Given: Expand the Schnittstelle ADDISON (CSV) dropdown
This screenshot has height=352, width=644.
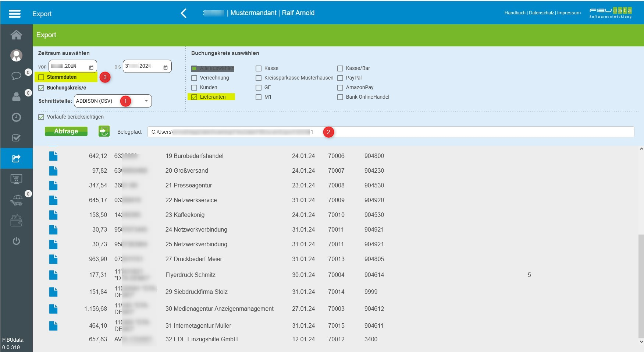Looking at the screenshot, I should [x=146, y=101].
